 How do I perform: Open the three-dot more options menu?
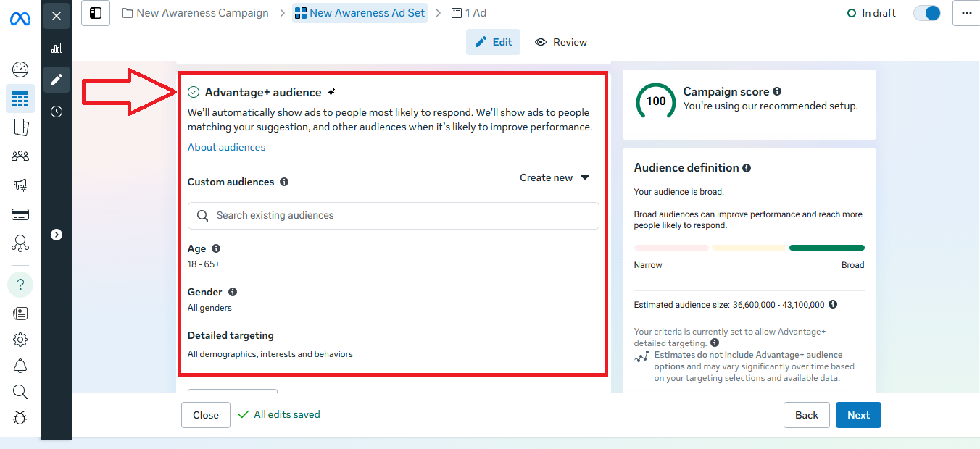966,13
